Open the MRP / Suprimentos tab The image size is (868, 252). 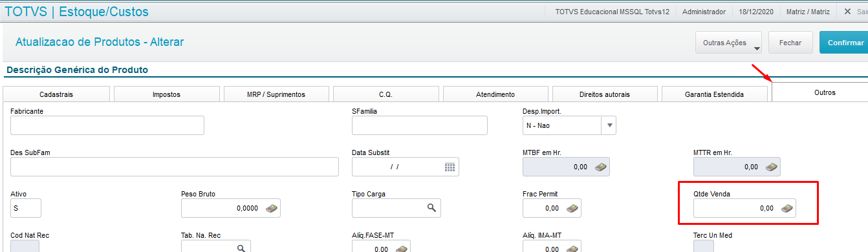coord(276,94)
